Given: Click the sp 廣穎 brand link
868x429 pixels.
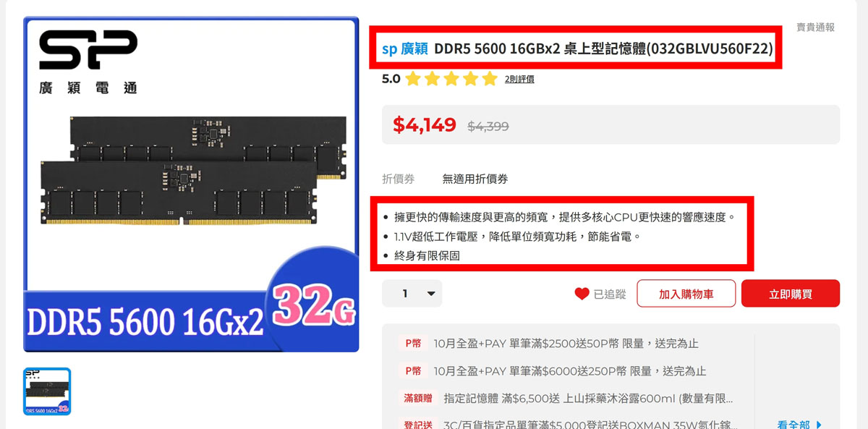Looking at the screenshot, I should [405, 48].
